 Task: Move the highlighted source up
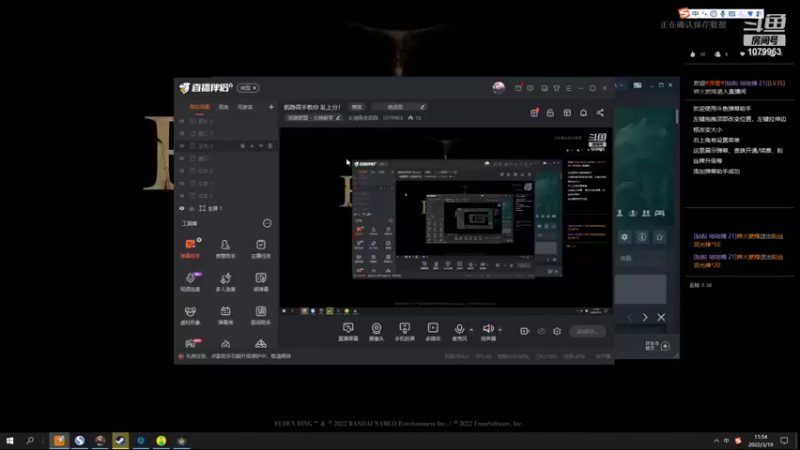click(x=252, y=146)
